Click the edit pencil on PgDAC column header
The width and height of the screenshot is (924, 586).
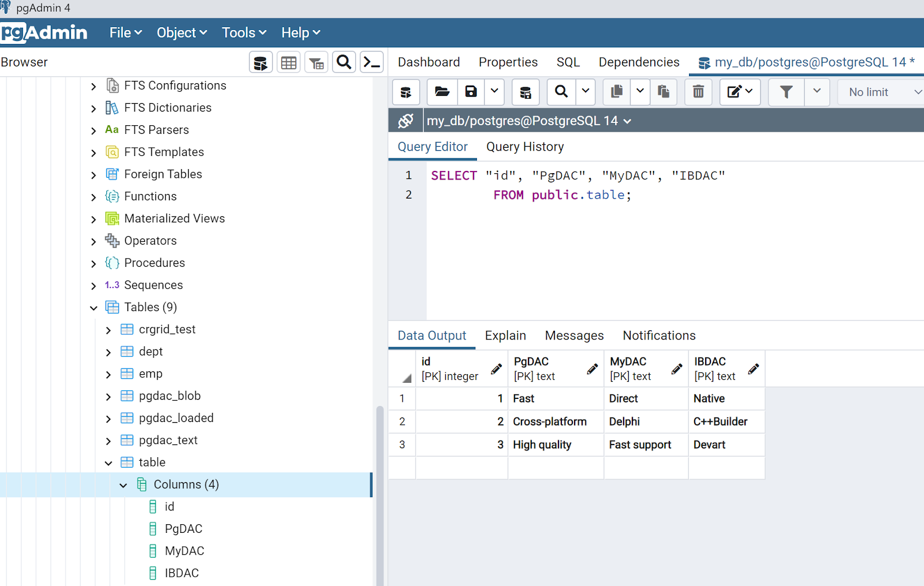(x=592, y=369)
